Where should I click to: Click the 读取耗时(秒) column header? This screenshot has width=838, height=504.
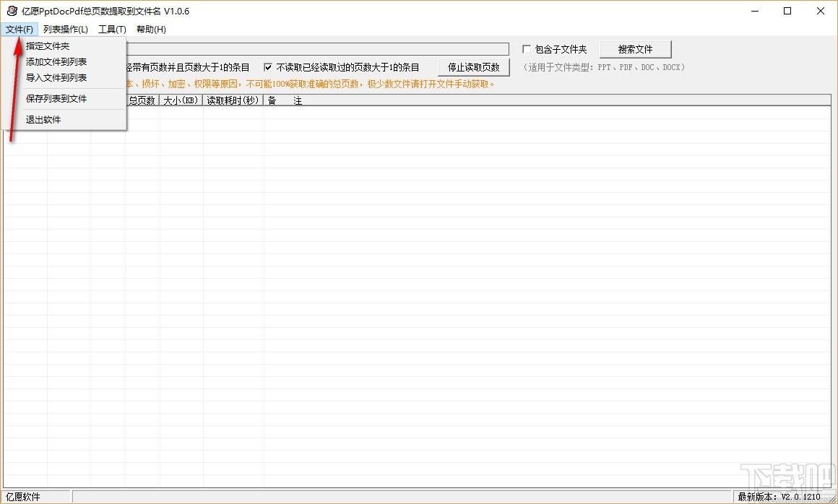[233, 100]
